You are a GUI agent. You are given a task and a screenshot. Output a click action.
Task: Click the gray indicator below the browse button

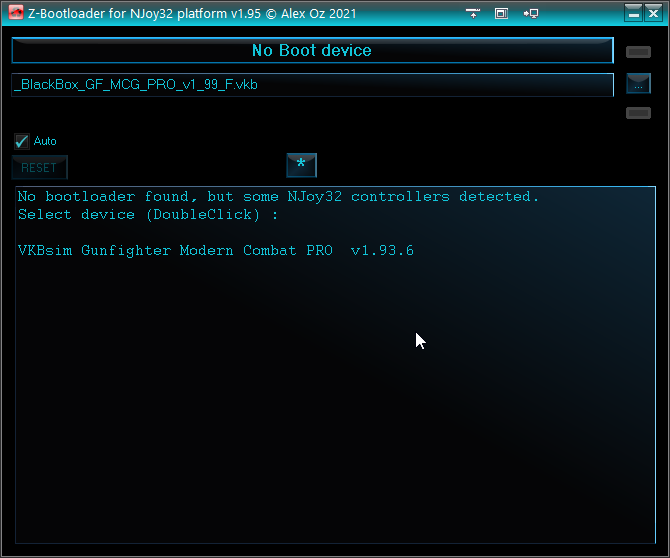pyautogui.click(x=638, y=113)
